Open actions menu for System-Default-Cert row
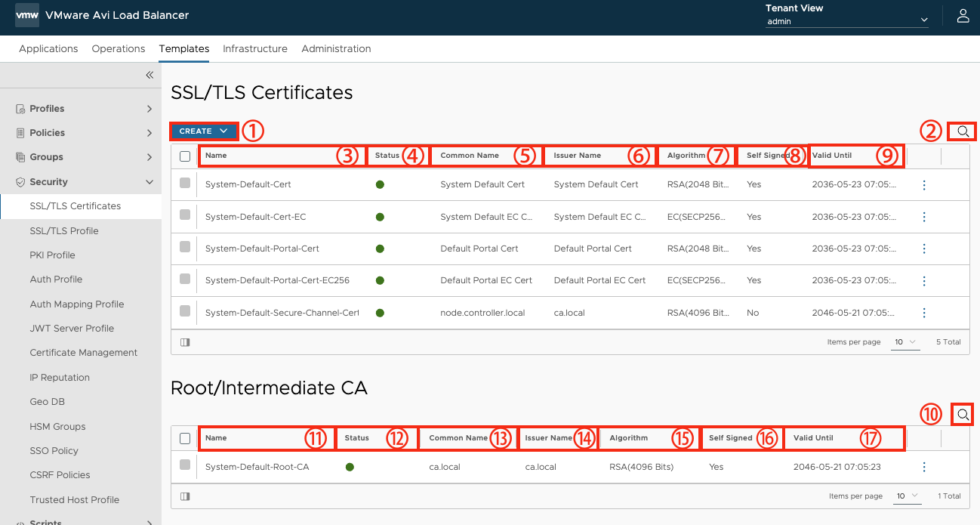This screenshot has height=525, width=980. tap(924, 185)
